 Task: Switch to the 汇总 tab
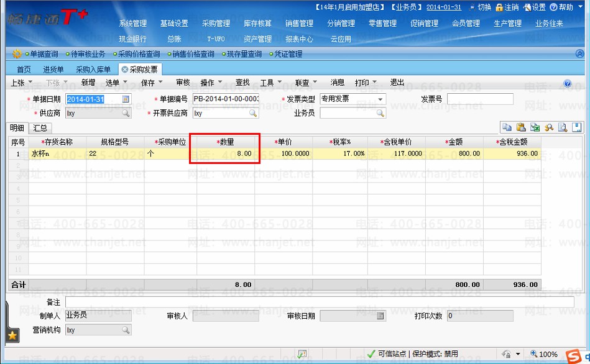[40, 128]
